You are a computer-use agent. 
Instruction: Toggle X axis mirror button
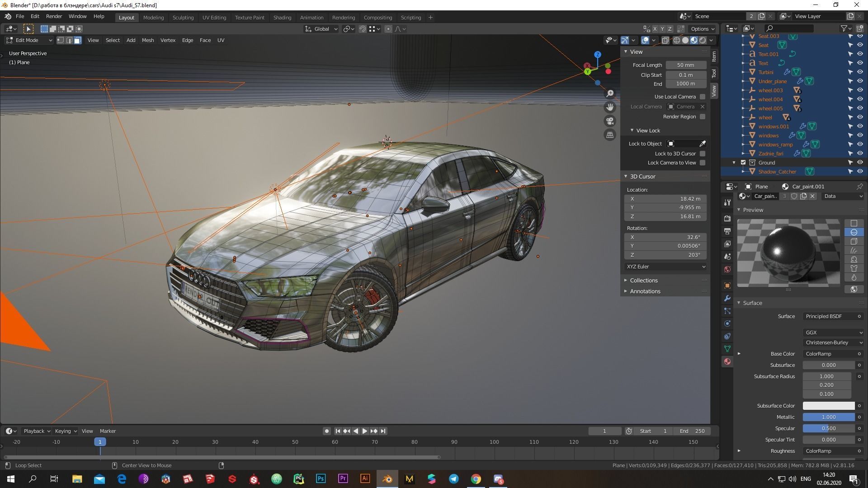coord(655,29)
